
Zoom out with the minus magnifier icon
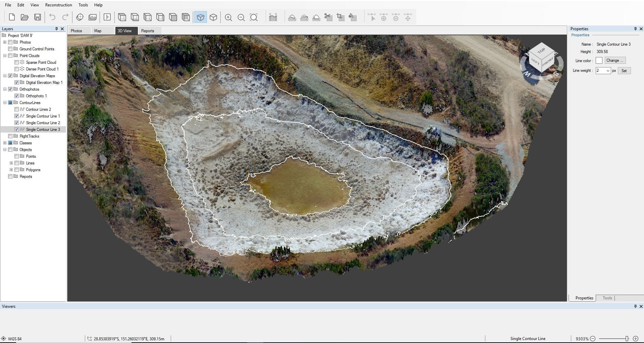pos(241,17)
